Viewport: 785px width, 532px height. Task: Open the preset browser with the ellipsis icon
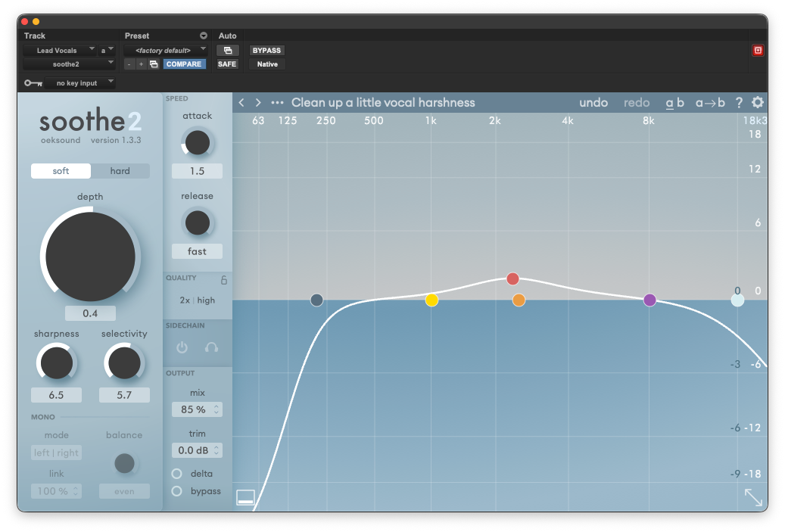click(x=276, y=102)
